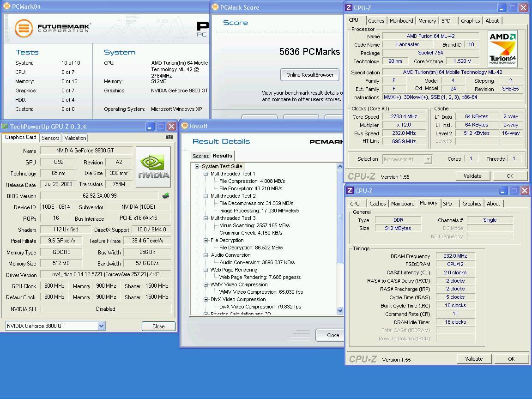Click the Z icon of lower CPU-Z window
This screenshot has width=532, height=399.
[x=350, y=190]
